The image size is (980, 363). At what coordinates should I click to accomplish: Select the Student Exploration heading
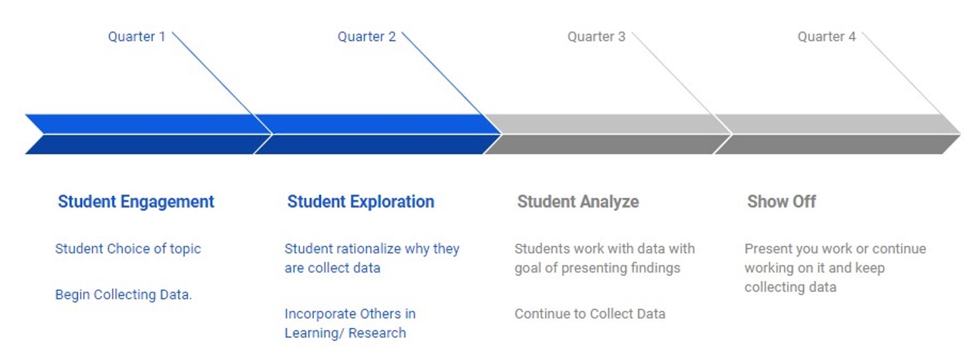pos(361,202)
